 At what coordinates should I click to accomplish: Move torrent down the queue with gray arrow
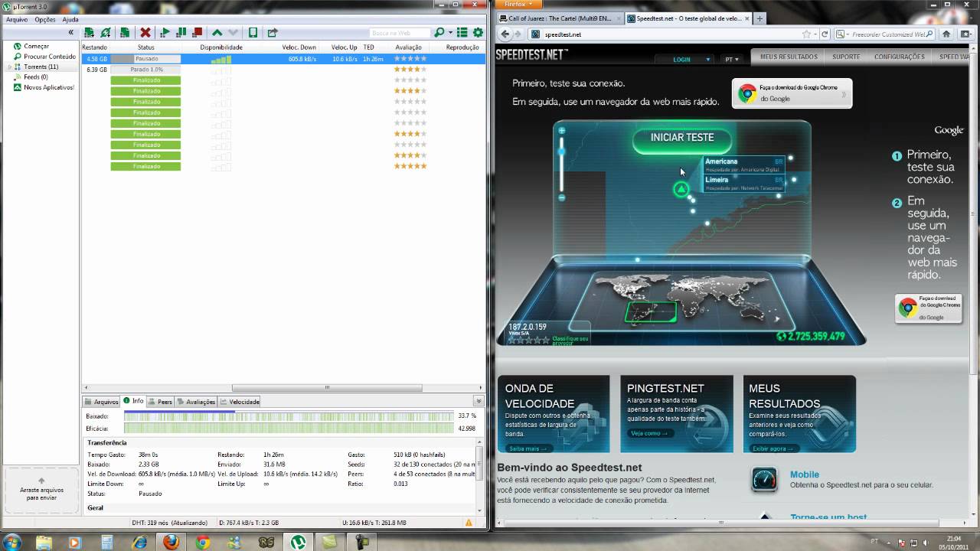234,33
